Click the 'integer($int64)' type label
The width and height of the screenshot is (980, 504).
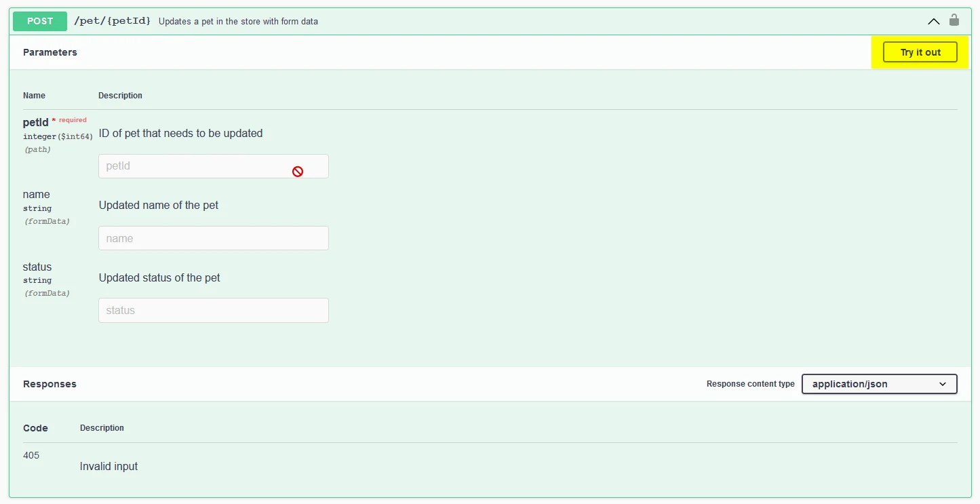click(58, 136)
